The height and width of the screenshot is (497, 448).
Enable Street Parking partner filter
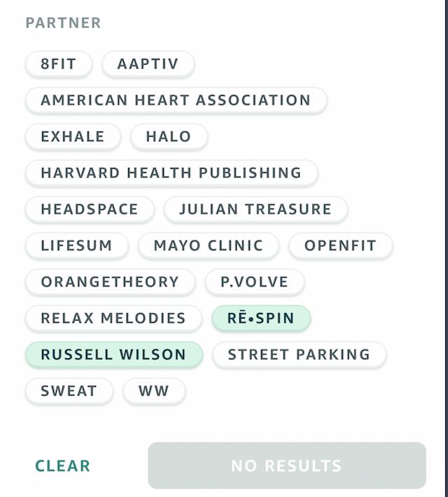click(299, 355)
